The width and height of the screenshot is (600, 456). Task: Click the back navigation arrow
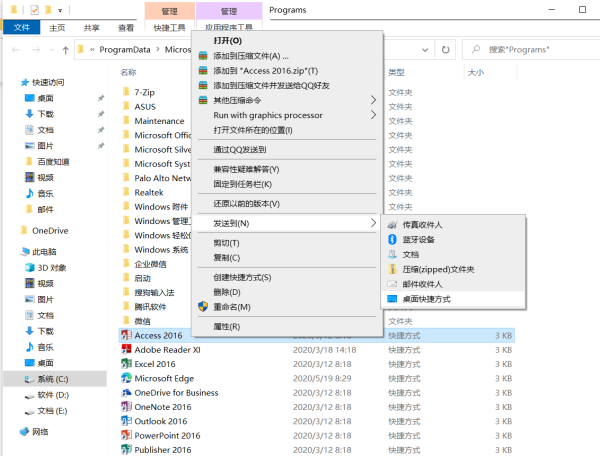pos(16,50)
